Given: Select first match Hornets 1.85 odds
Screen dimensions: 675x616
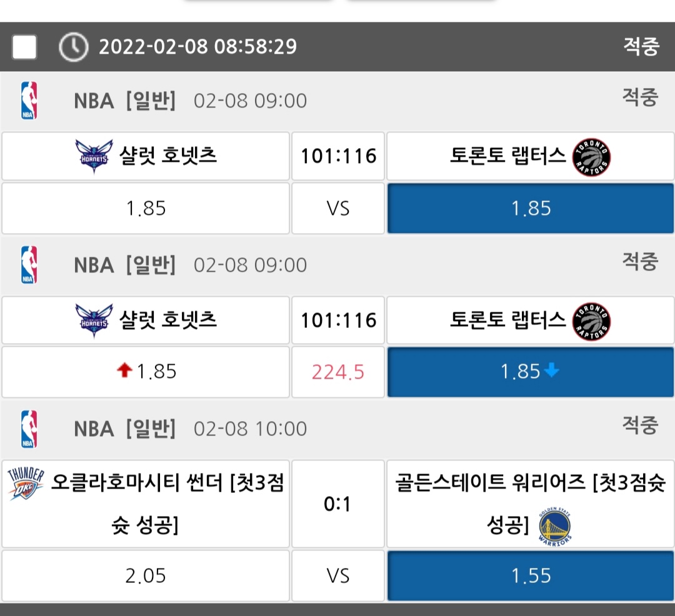Looking at the screenshot, I should (x=146, y=208).
